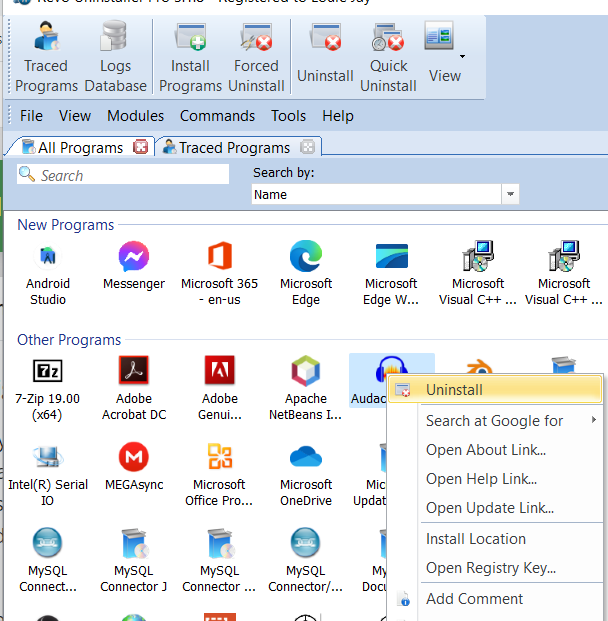Click the Other Programs group header
The width and height of the screenshot is (608, 621).
point(69,340)
